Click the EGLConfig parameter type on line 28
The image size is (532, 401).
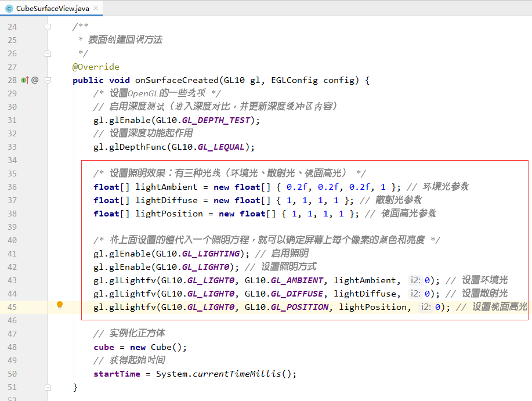click(x=295, y=80)
